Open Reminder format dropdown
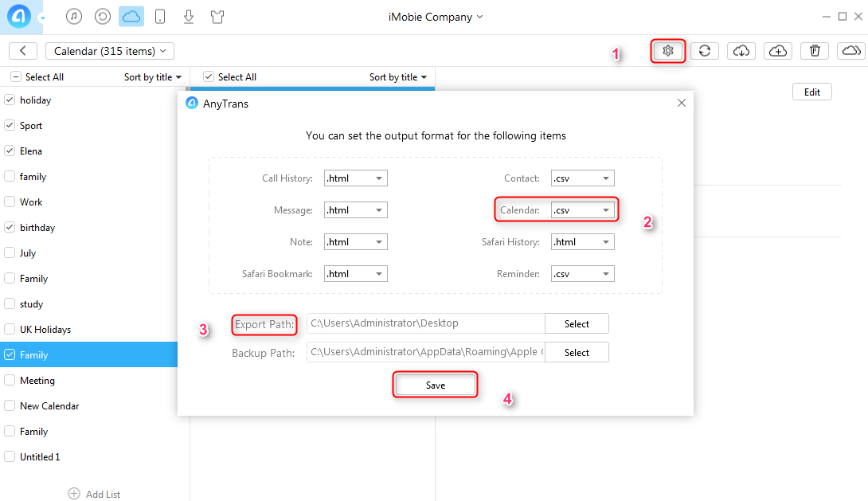This screenshot has height=501, width=868. coord(582,273)
